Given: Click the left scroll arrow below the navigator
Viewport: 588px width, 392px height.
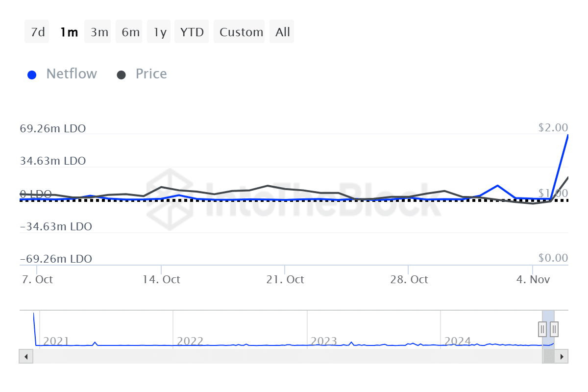Looking at the screenshot, I should 25,357.
